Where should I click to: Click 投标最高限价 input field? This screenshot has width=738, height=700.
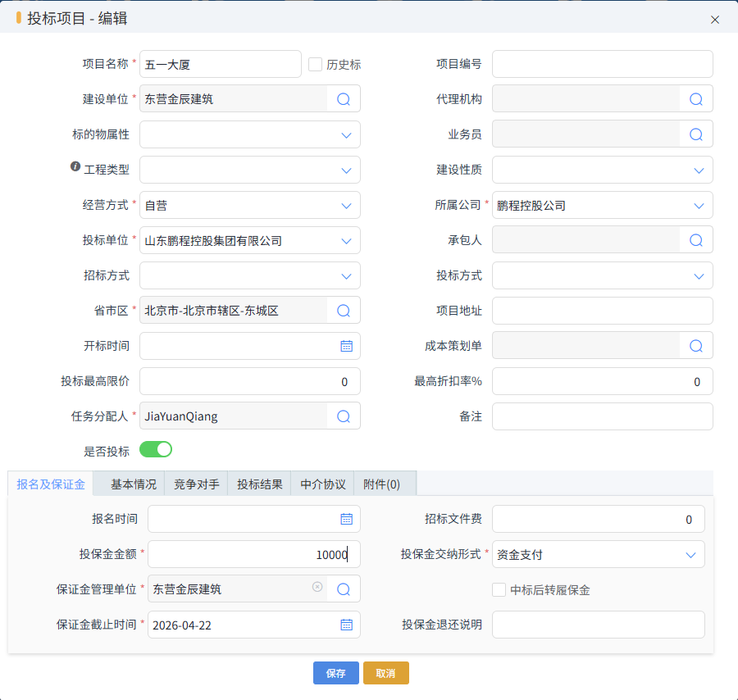[x=250, y=381]
